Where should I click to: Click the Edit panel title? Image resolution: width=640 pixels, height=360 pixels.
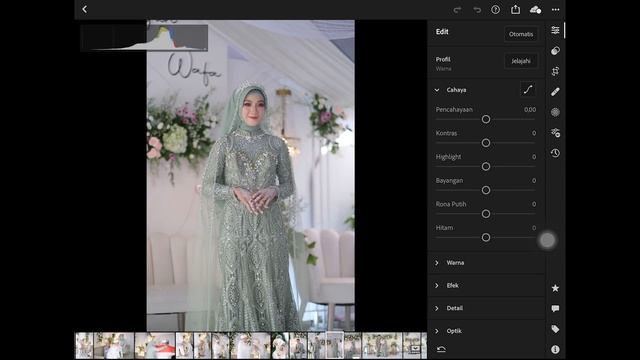click(442, 32)
